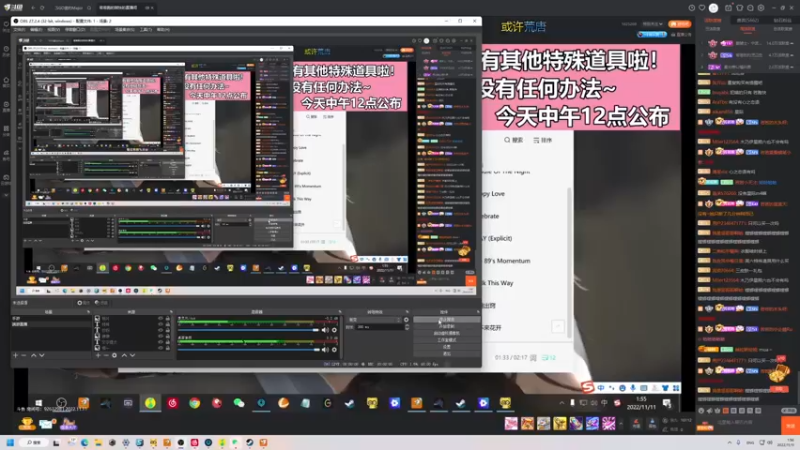Pop out the scenes dock panel
800x450 pixels.
[88, 312]
